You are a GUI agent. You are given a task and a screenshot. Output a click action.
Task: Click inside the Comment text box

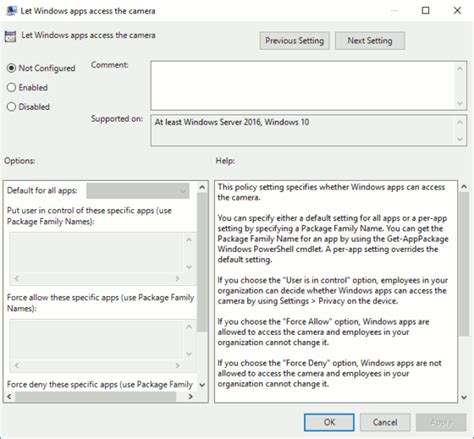pos(303,86)
